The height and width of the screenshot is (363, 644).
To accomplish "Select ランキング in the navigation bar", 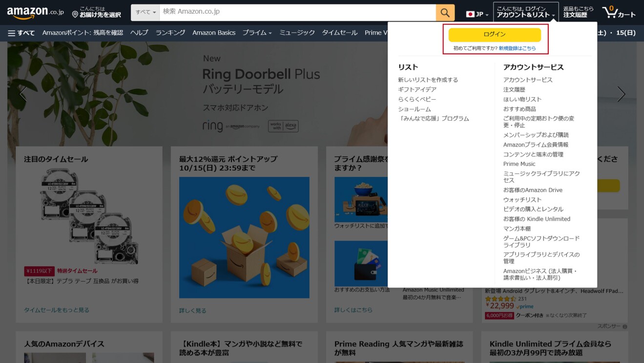I will tap(170, 33).
